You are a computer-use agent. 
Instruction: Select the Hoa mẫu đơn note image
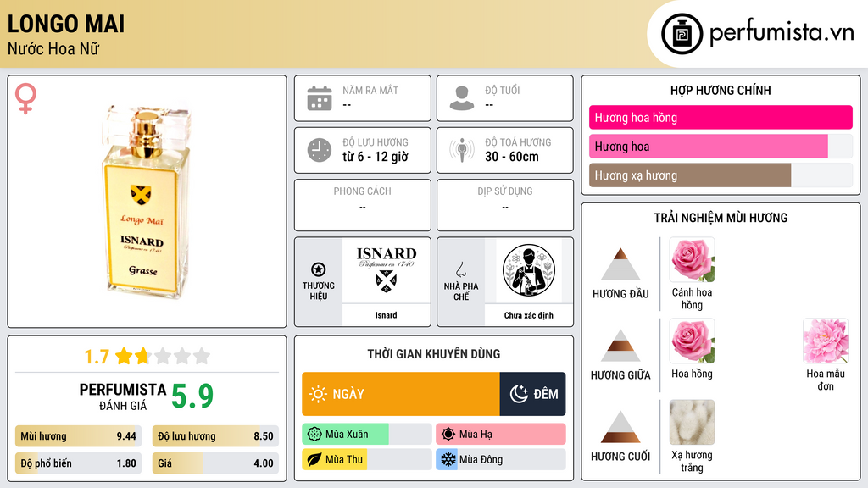pos(826,341)
